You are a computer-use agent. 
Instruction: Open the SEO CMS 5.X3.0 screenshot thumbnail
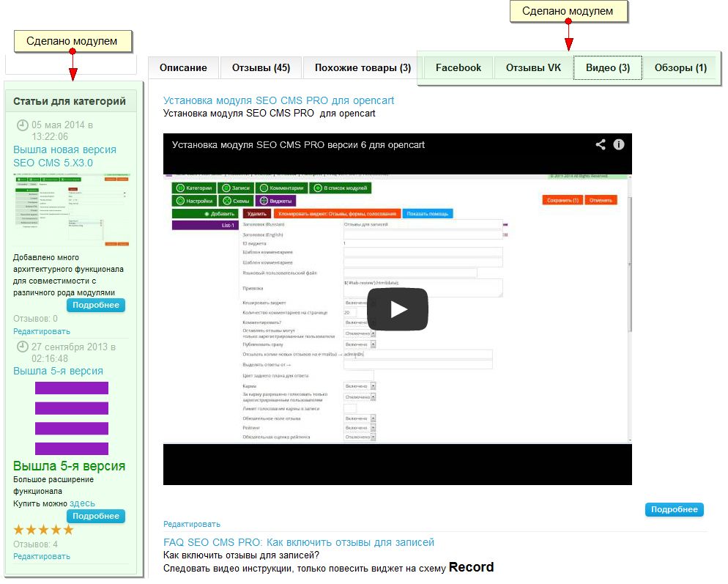72,210
